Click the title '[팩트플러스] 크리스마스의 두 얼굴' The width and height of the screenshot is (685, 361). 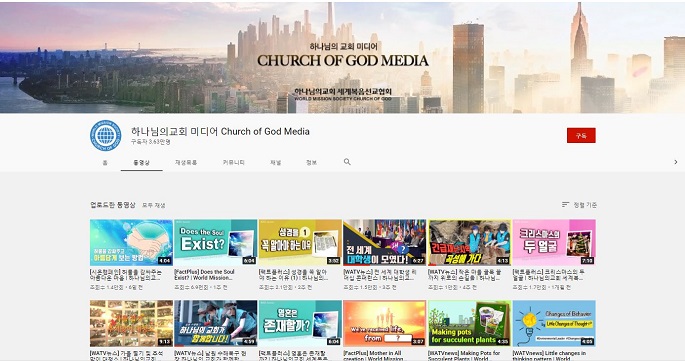pos(549,274)
